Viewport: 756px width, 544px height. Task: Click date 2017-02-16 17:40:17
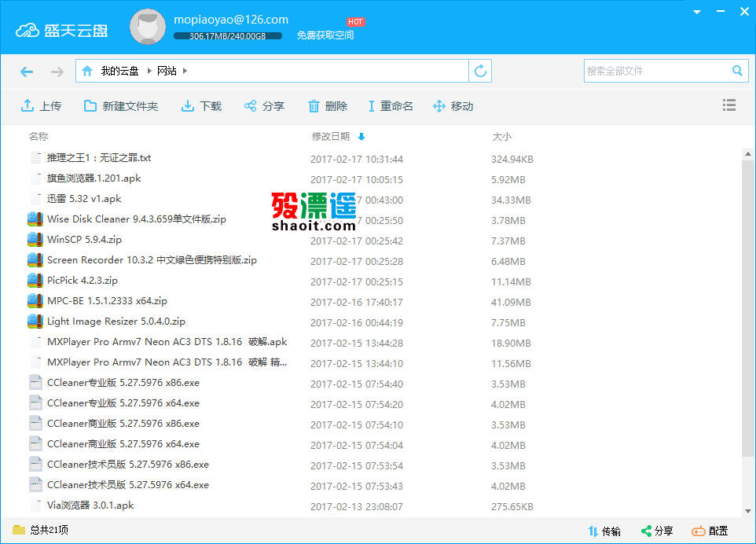click(x=357, y=303)
